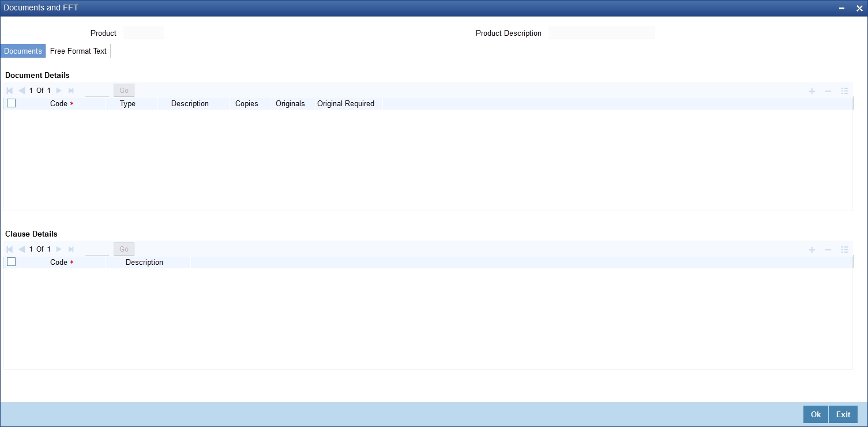
Task: Click the Original Required column header
Action: point(345,104)
